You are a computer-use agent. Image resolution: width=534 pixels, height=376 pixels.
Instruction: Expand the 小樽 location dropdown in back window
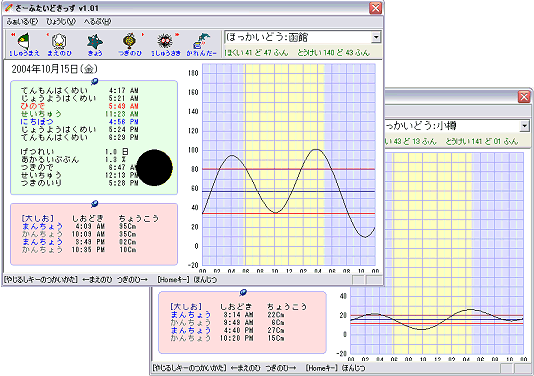(x=524, y=126)
